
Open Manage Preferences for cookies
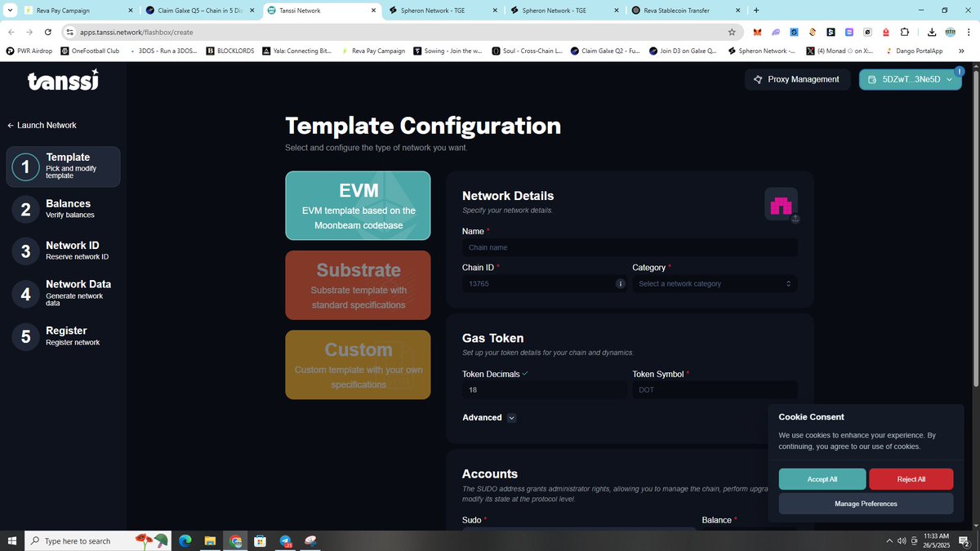866,504
